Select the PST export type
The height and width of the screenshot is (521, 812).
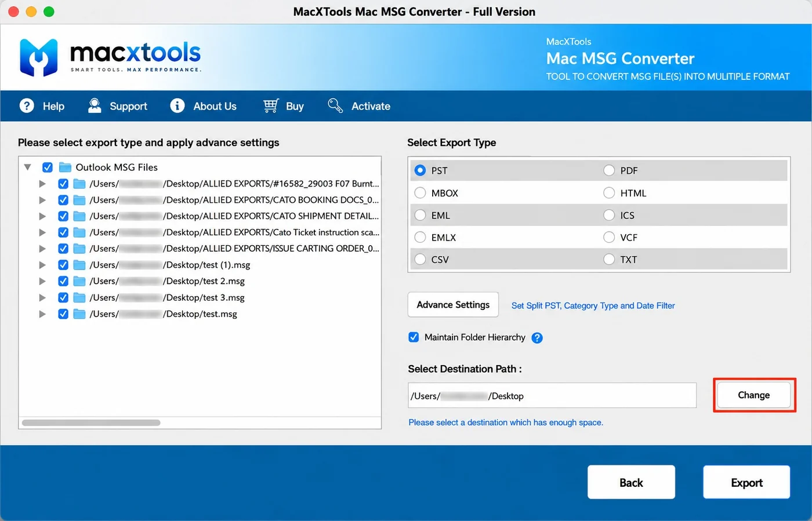pos(420,170)
